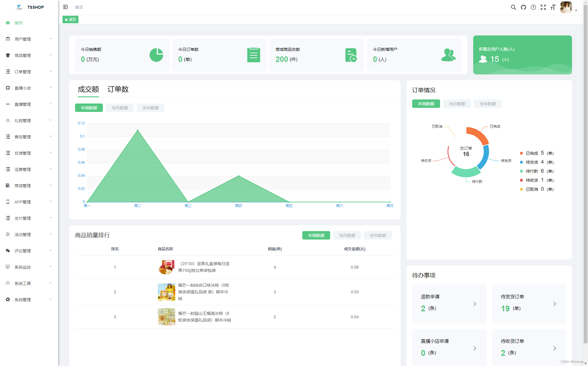Click the user avatar in top right
The height and width of the screenshot is (366, 588).
(566, 7)
